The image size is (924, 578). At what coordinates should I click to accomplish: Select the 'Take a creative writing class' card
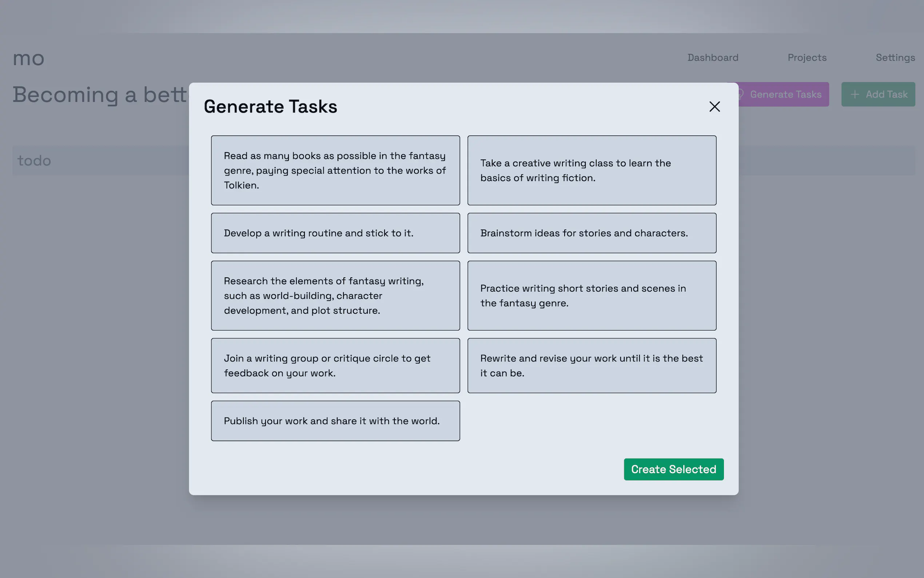click(591, 170)
